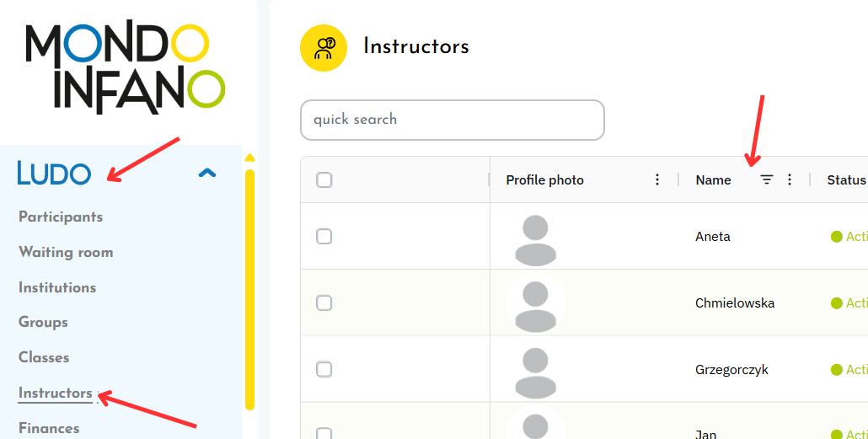
Task: Sort by the Name column header
Action: [x=713, y=180]
